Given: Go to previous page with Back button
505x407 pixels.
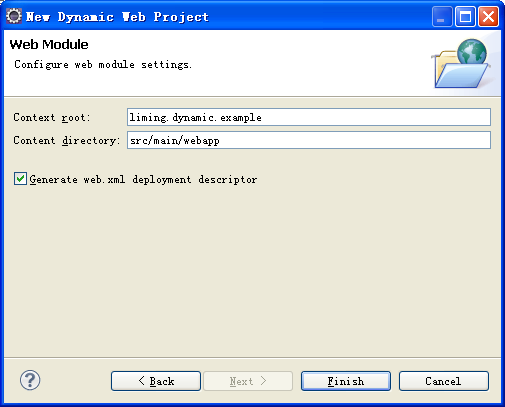Looking at the screenshot, I should coord(156,381).
